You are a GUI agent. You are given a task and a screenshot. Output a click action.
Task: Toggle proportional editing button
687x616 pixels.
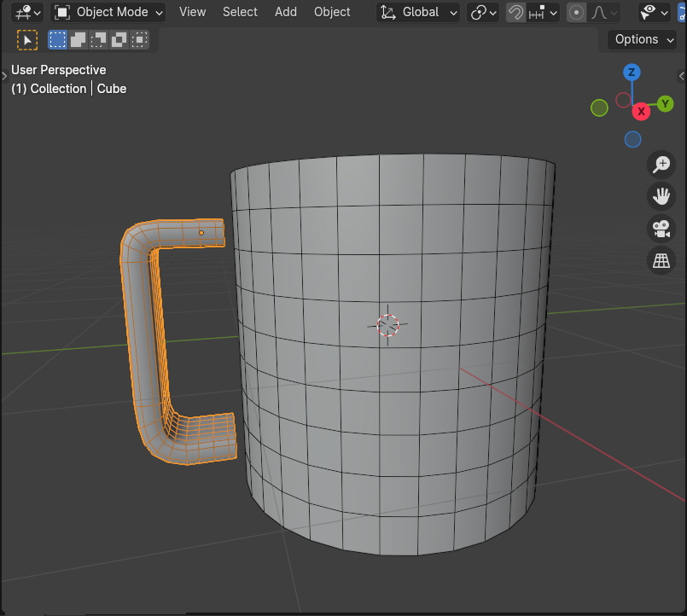coord(577,12)
